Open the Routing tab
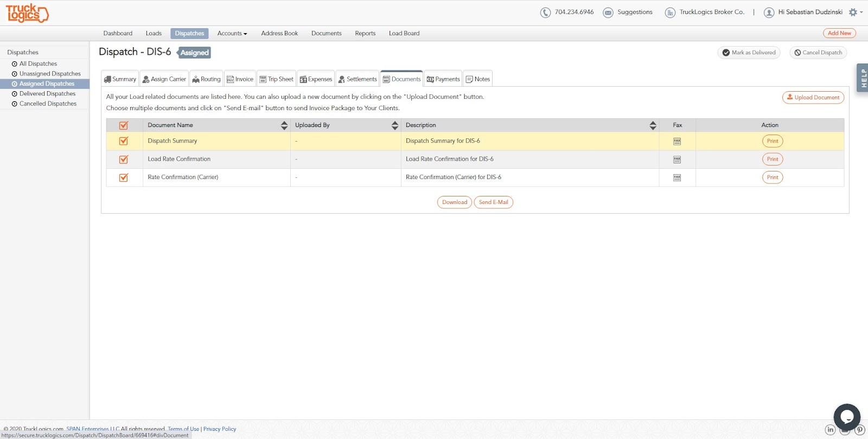The height and width of the screenshot is (439, 868). point(206,79)
